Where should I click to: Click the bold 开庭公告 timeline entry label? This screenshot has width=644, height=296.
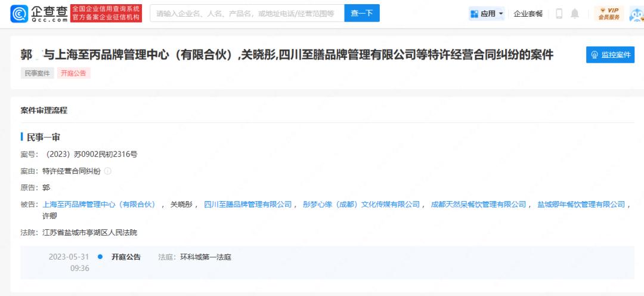click(x=126, y=257)
